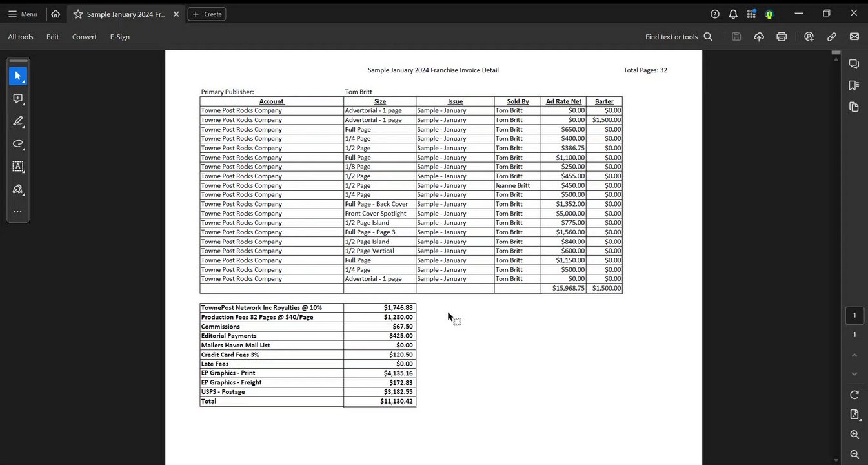
Task: Click the 'Ad Rate Net' column header
Action: (x=563, y=101)
